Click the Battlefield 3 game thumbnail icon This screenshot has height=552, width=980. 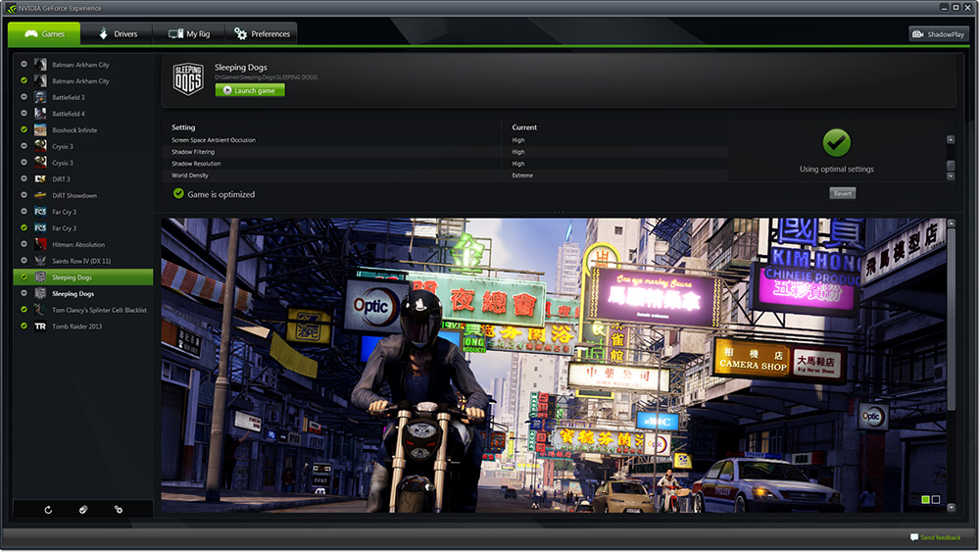coord(40,97)
